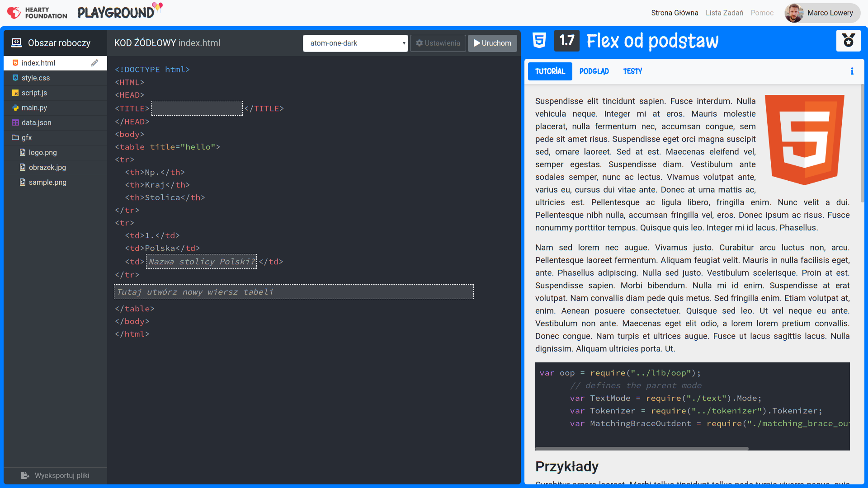Open the style.css file

[36, 78]
